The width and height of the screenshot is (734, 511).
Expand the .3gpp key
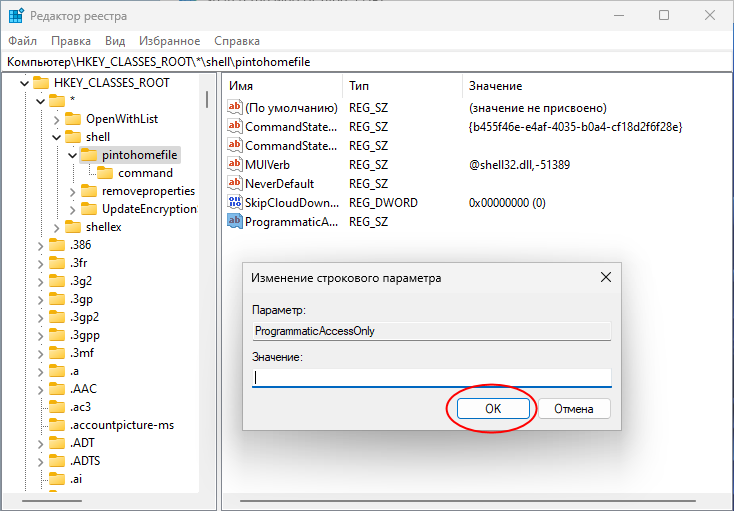40,336
